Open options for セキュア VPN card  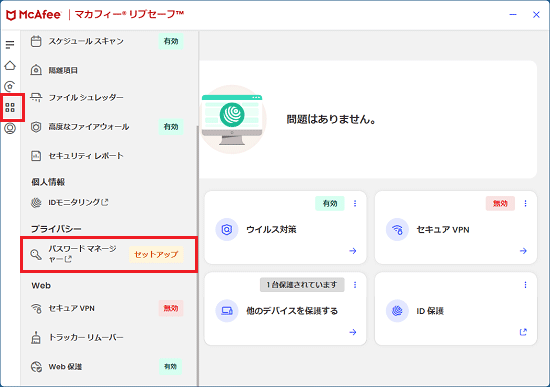point(525,203)
